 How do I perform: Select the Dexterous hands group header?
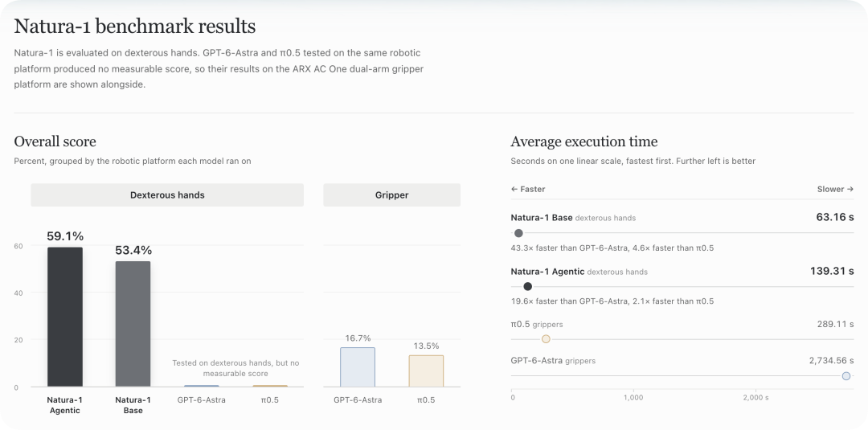(167, 195)
